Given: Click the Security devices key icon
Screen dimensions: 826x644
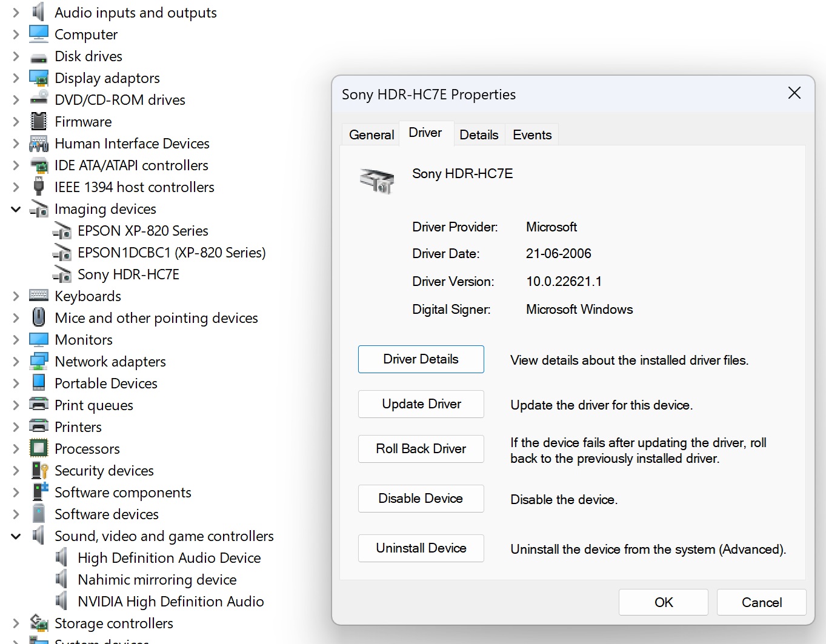Looking at the screenshot, I should click(39, 471).
